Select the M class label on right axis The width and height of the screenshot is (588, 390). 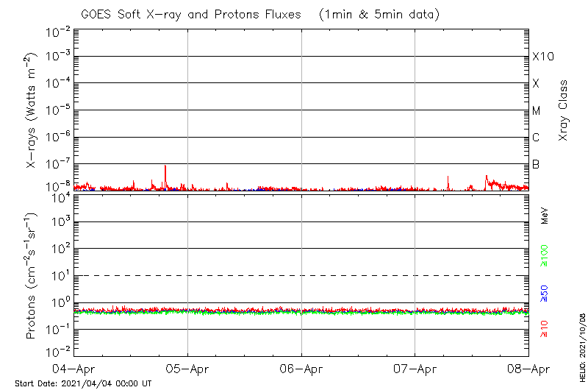click(x=537, y=111)
